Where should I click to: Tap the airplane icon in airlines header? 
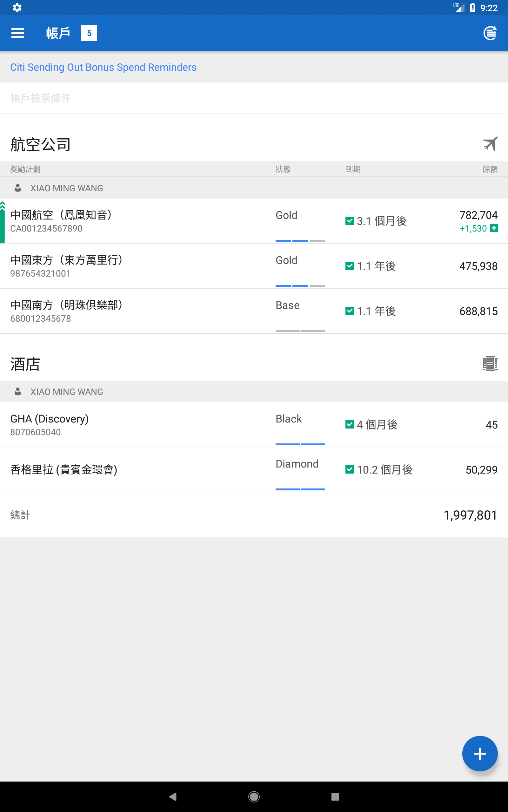point(490,144)
